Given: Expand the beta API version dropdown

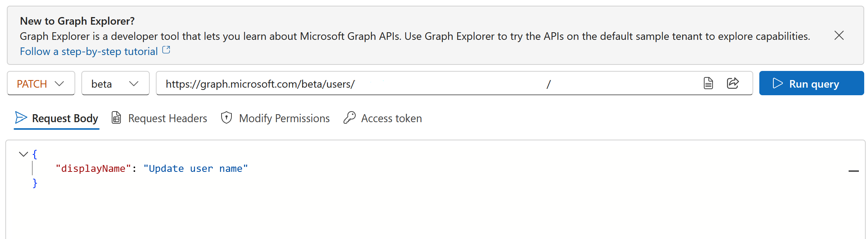Looking at the screenshot, I should (x=115, y=83).
